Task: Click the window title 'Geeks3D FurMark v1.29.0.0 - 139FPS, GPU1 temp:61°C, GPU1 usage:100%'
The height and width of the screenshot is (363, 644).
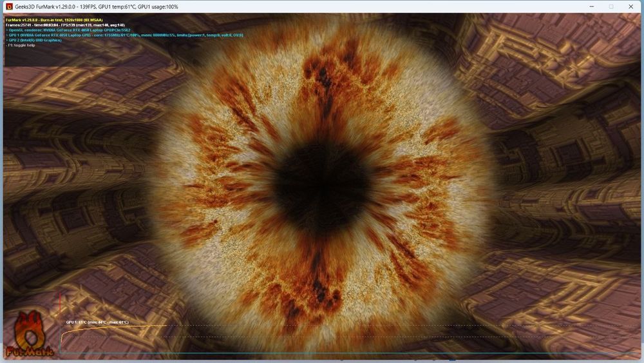Action: (97, 7)
